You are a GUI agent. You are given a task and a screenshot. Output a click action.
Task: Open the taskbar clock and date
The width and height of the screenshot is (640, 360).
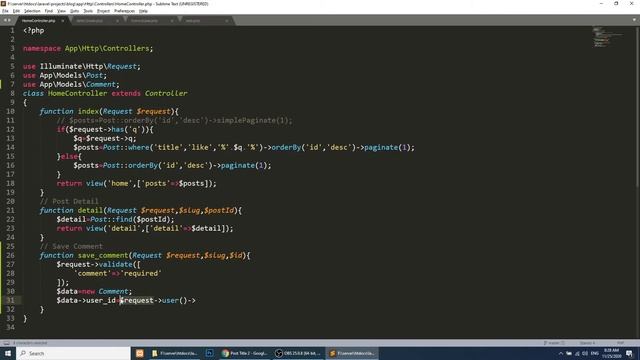[611, 353]
